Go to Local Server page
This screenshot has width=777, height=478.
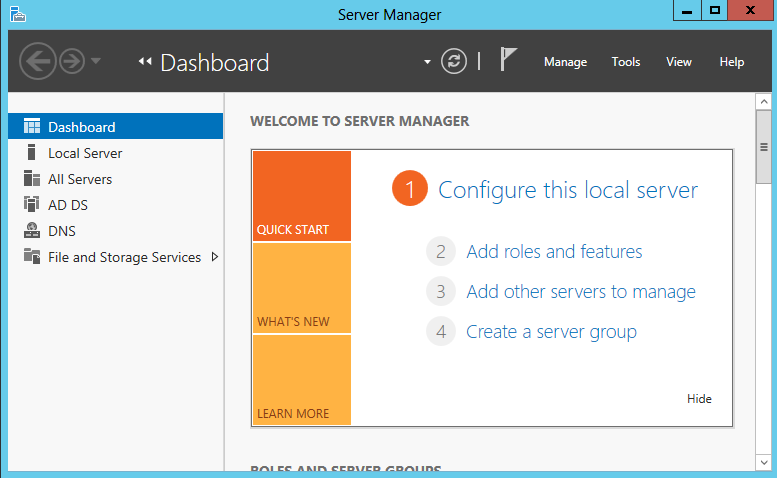pyautogui.click(x=85, y=153)
